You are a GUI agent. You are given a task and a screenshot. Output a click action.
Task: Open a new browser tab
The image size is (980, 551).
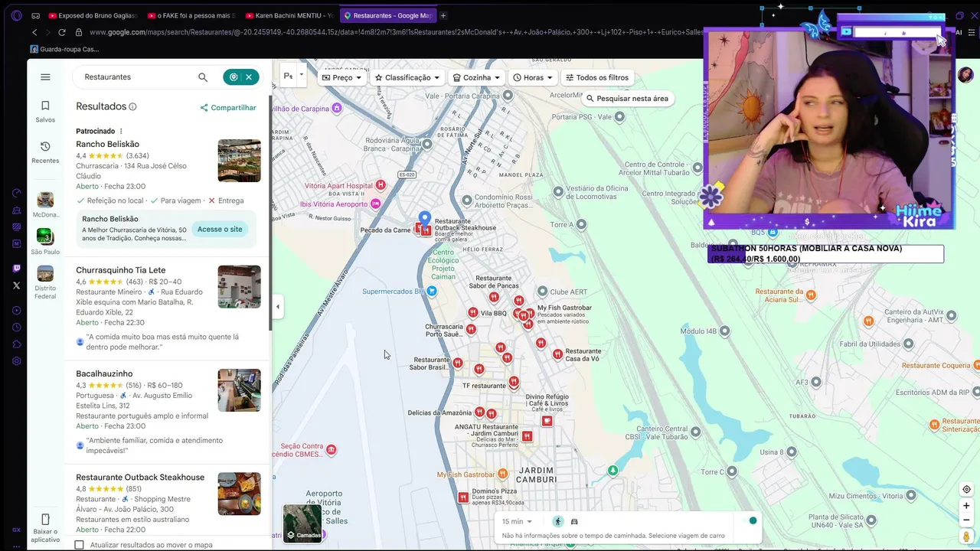443,15
